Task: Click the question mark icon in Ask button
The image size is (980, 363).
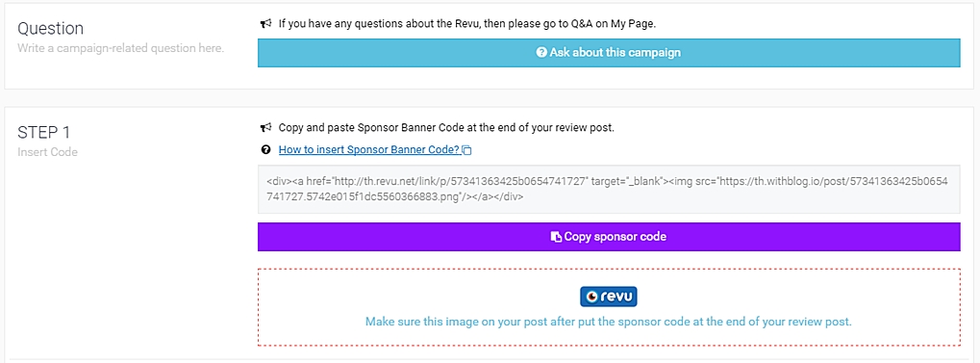Action: [x=541, y=53]
